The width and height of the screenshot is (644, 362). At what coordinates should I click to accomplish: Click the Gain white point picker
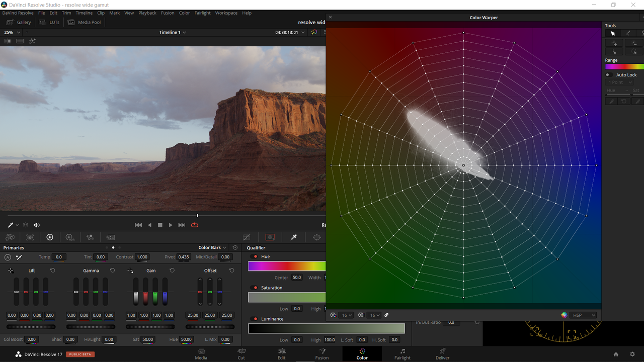[130, 270]
